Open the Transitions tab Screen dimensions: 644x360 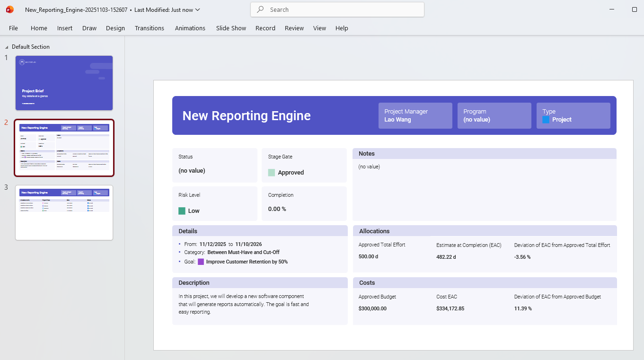coord(149,28)
